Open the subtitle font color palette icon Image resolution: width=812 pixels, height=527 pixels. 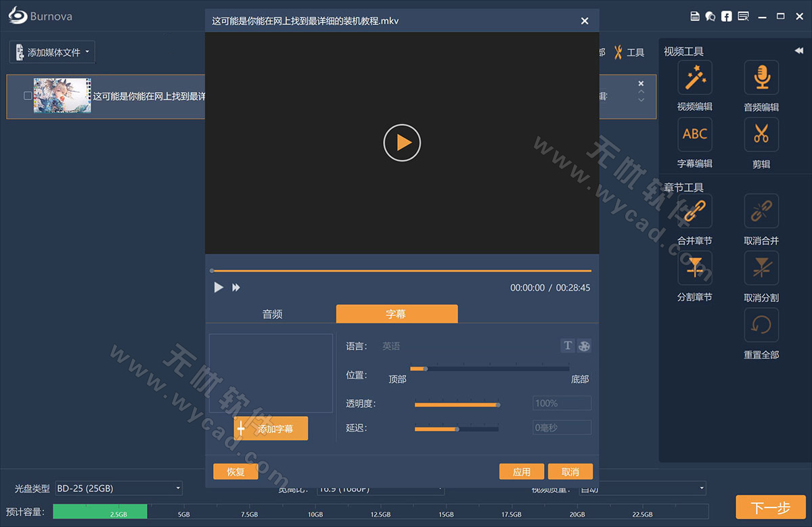(583, 346)
